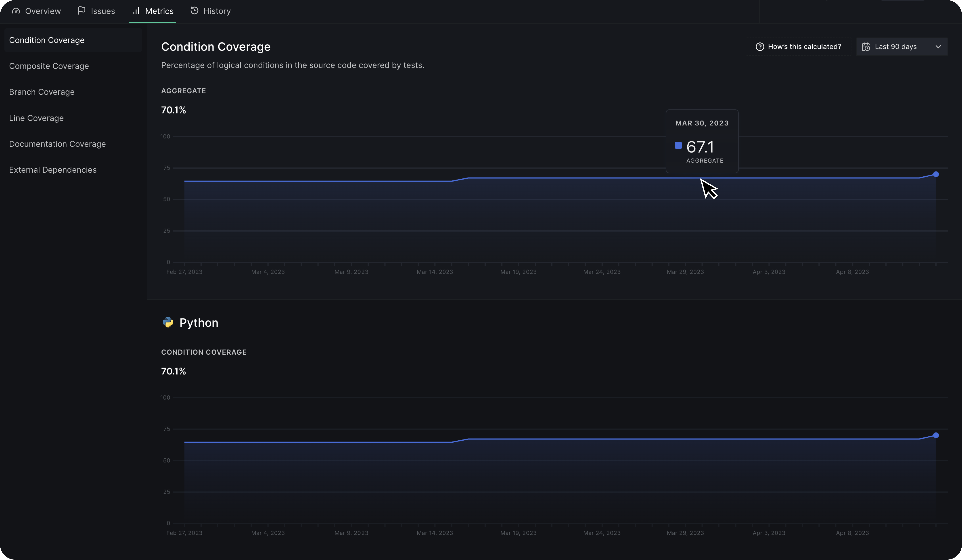Click the Python logo icon
Viewport: 962px width, 560px height.
(x=168, y=322)
